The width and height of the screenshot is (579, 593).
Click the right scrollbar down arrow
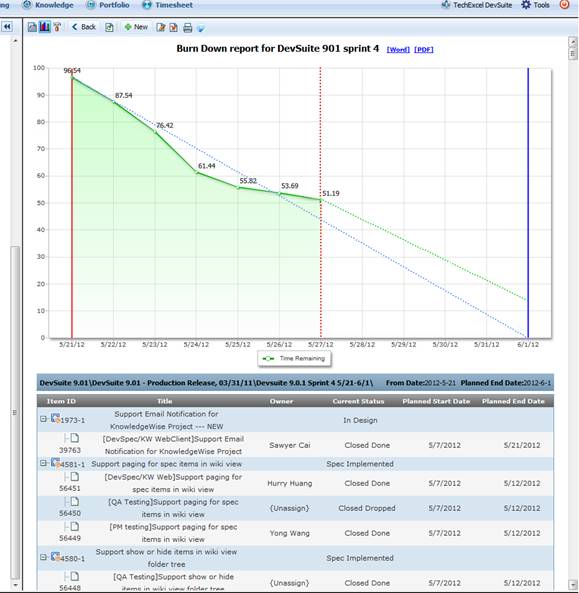[573, 584]
